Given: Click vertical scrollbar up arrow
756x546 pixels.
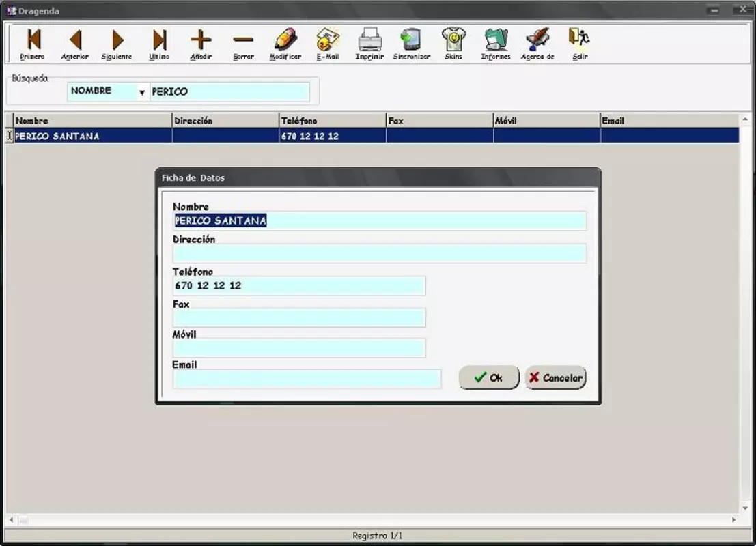Looking at the screenshot, I should pos(745,119).
